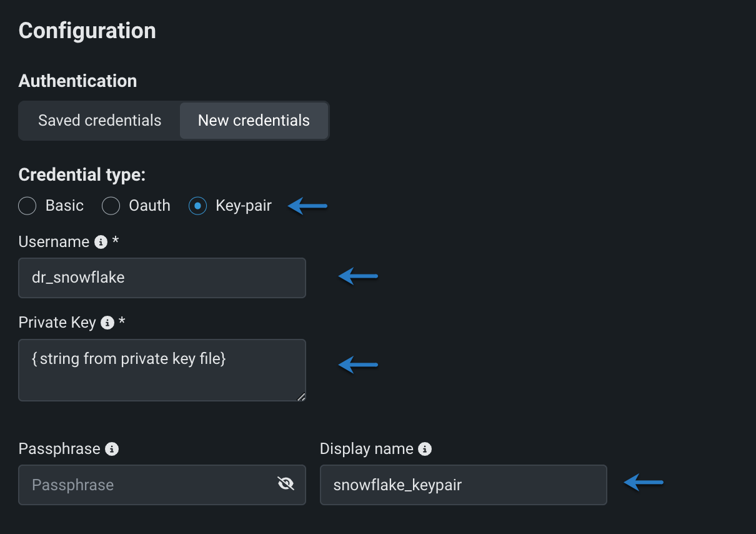
Task: Select the Key-pair radio option
Action: (197, 206)
